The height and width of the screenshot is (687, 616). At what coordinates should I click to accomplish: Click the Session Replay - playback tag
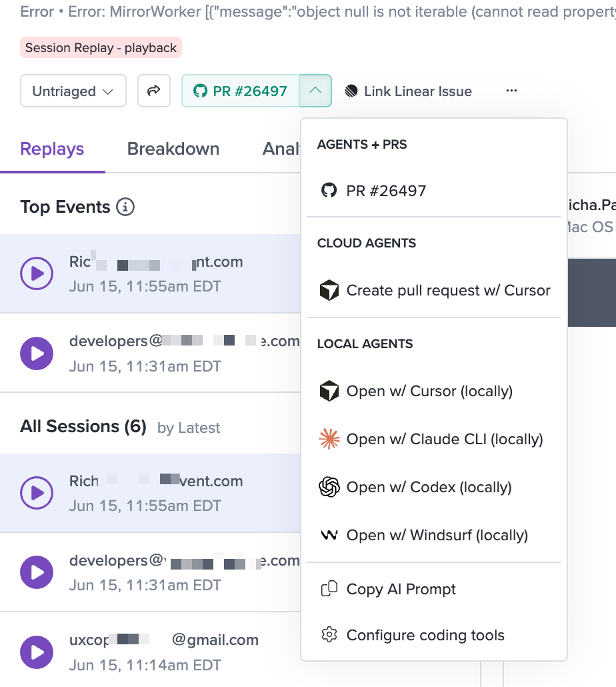pyautogui.click(x=101, y=47)
